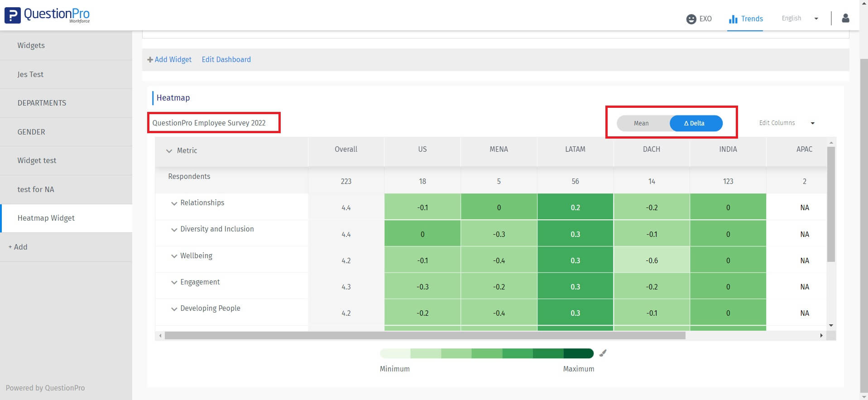Select the Widget test sidebar item
Viewport: 868px width, 400px height.
(66, 160)
